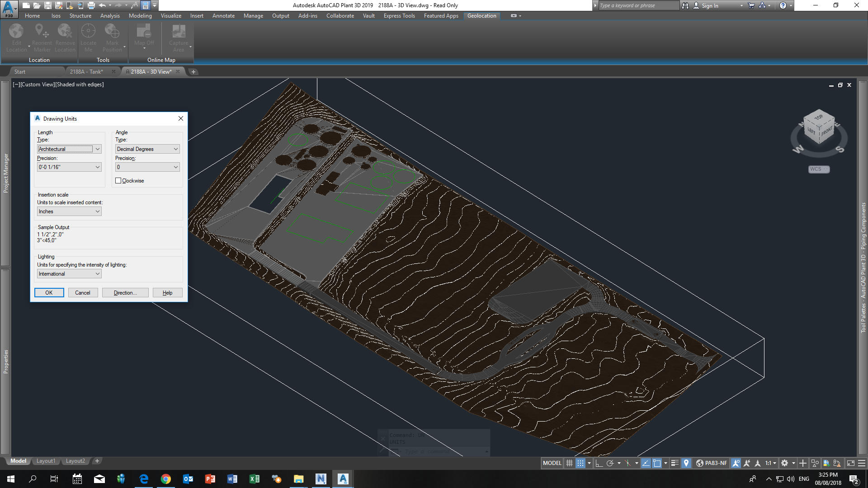Image resolution: width=868 pixels, height=488 pixels.
Task: Click the ViewCube in the viewport
Action: [x=819, y=127]
